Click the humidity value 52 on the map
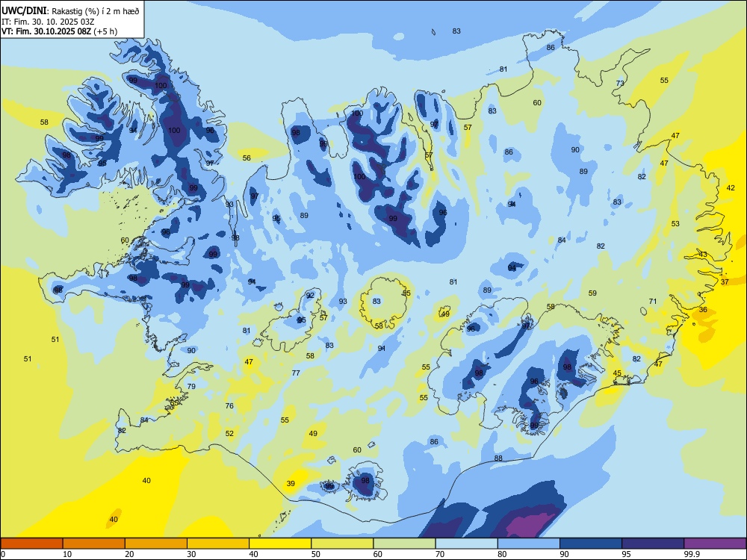Screen dimensions: 747x560 (229, 434)
